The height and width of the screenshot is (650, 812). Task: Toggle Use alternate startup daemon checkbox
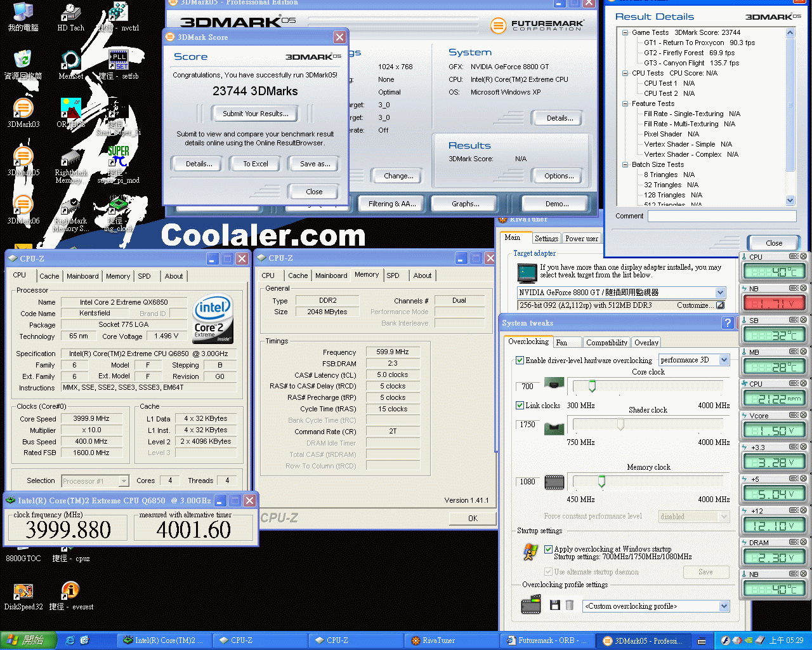(549, 572)
